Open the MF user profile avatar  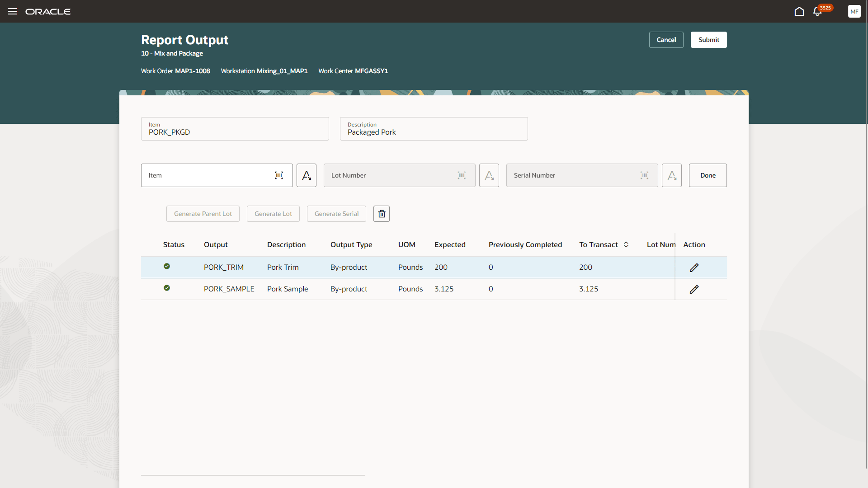(x=854, y=11)
